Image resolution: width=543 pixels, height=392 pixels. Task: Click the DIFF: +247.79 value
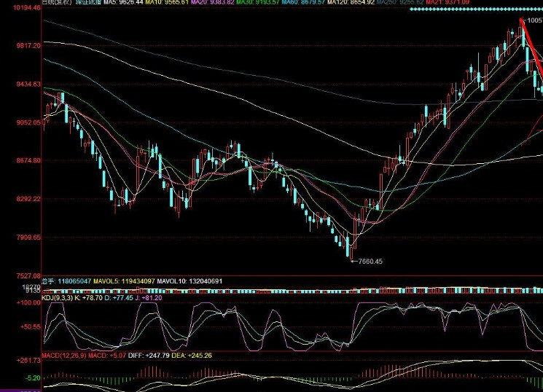coord(149,356)
